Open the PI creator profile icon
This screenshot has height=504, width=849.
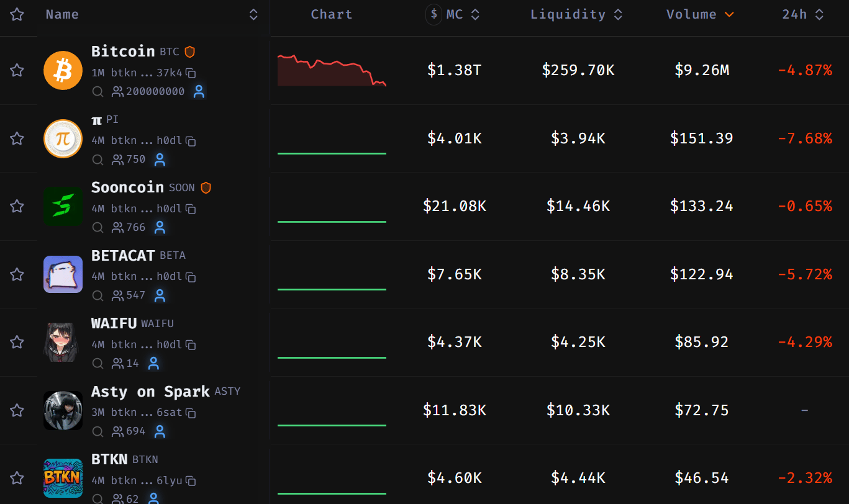click(x=160, y=160)
